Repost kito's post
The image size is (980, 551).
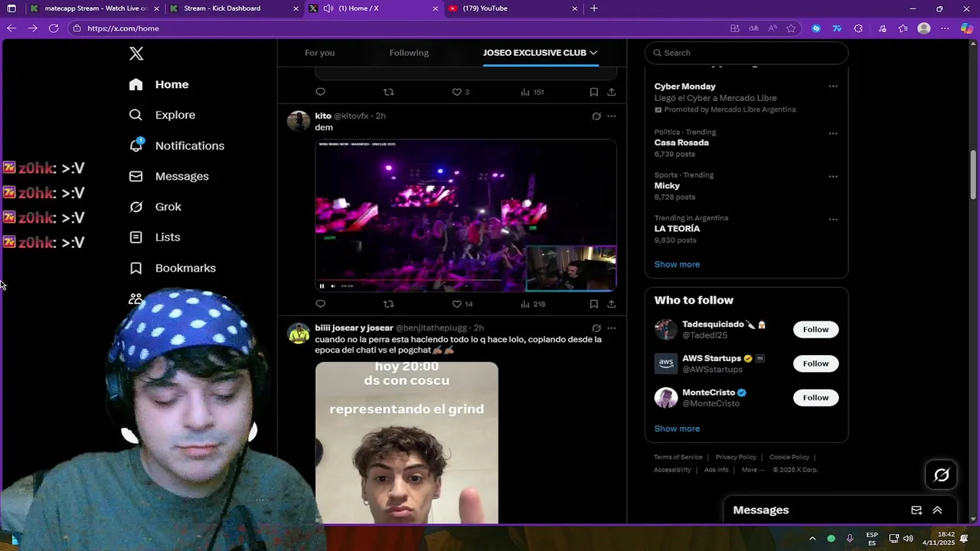coord(388,304)
